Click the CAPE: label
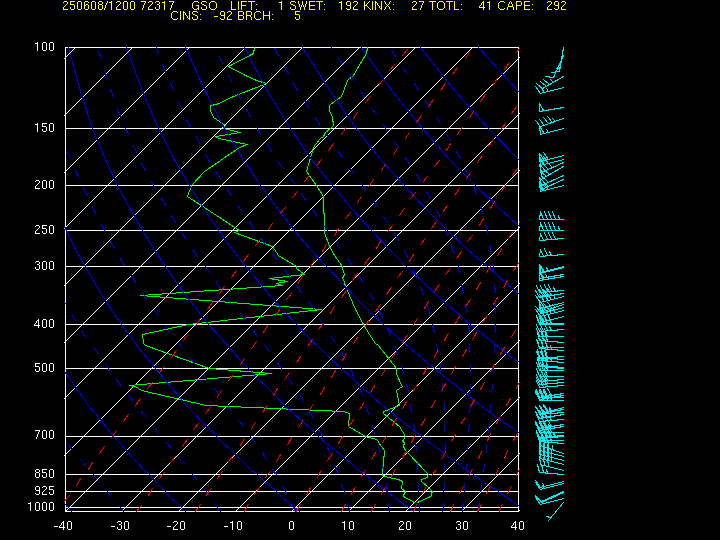This screenshot has height=540, width=720. click(x=516, y=6)
